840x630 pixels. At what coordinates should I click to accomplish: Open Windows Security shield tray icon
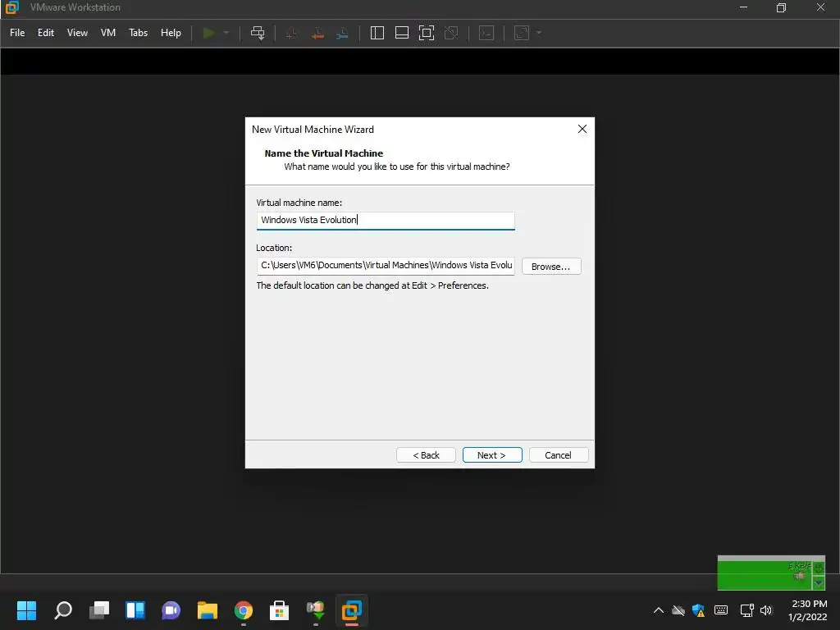pos(699,610)
